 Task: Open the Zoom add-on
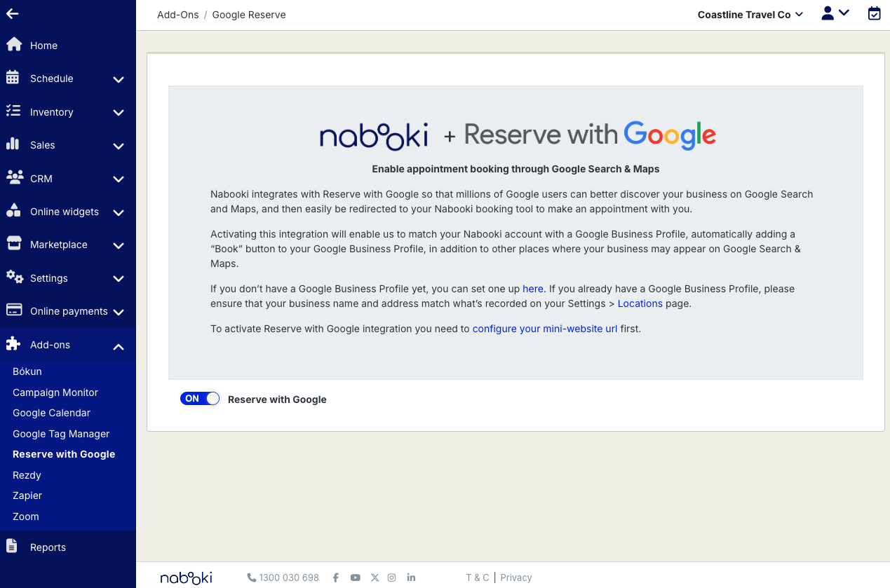26,517
